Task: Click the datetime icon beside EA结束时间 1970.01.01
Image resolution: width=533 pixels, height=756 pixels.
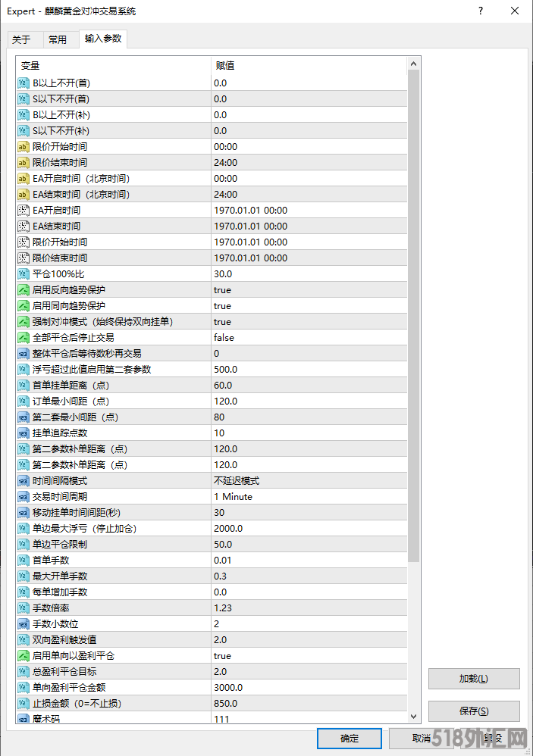Action: tap(24, 226)
